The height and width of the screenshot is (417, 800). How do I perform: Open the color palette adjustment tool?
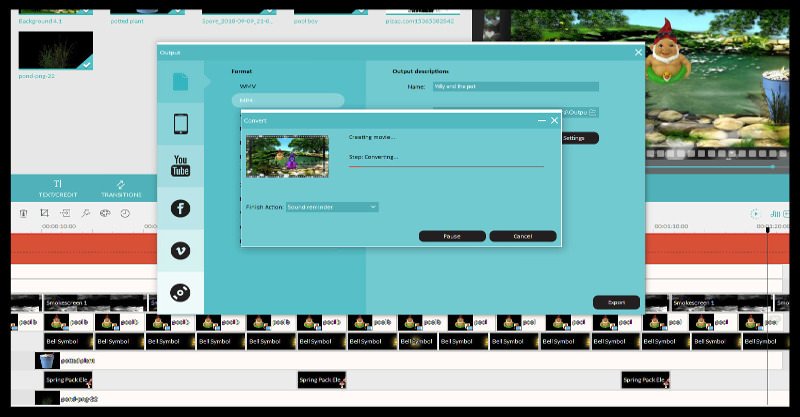[105, 213]
